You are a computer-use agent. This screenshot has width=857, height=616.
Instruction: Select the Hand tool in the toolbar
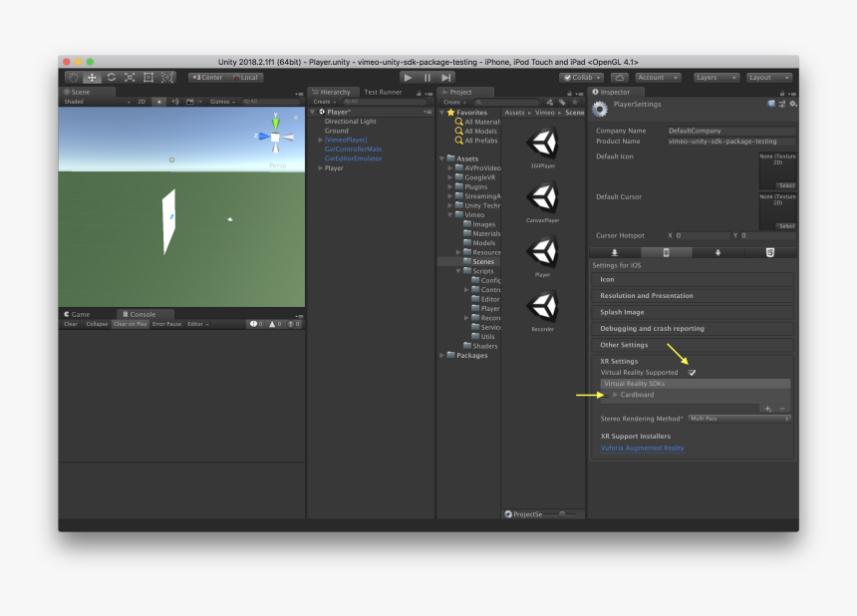point(74,78)
